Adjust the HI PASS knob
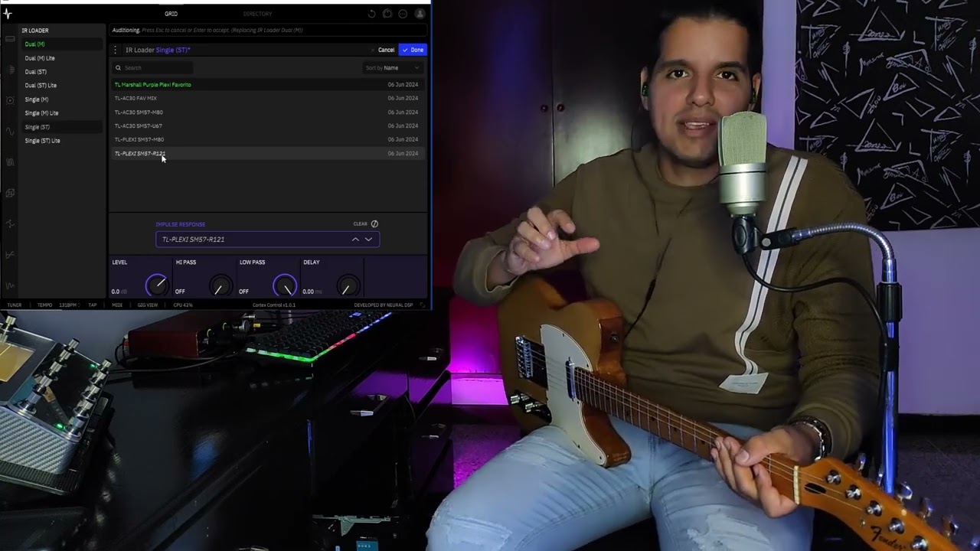 click(x=220, y=285)
